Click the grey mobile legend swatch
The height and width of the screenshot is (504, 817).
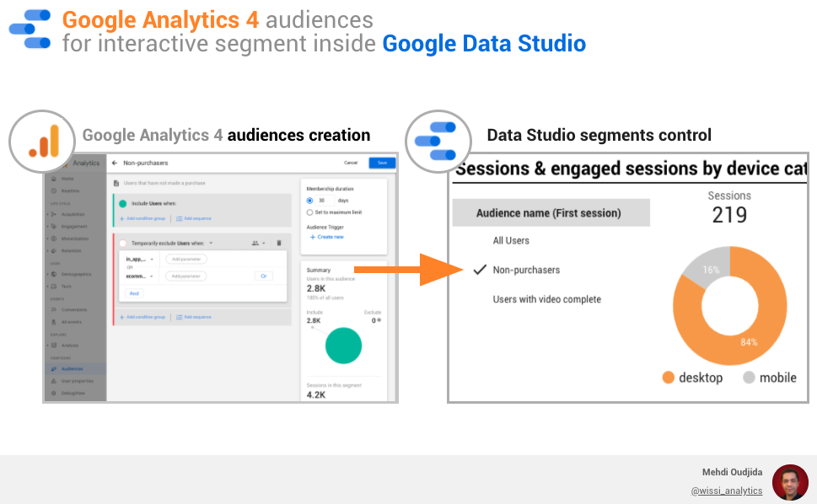point(749,378)
